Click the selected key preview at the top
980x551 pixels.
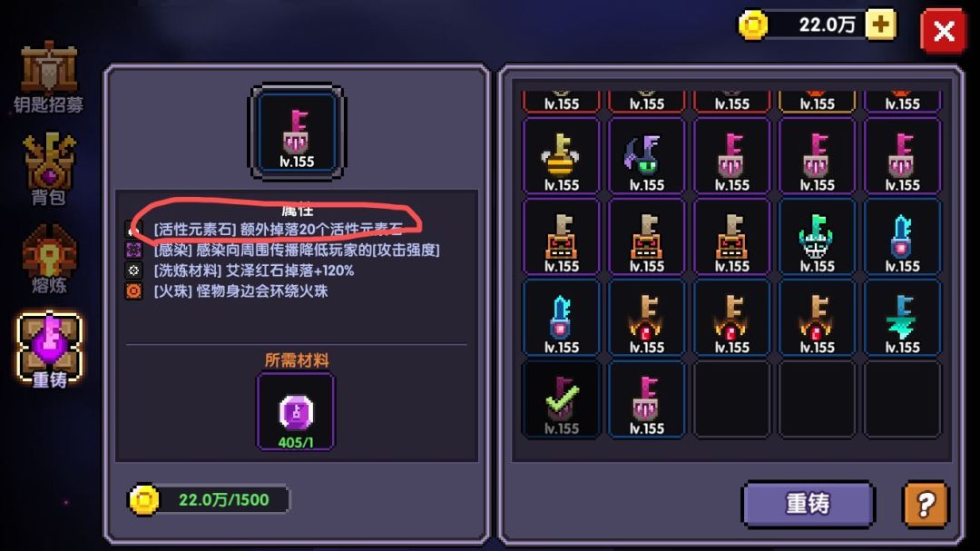[x=297, y=133]
